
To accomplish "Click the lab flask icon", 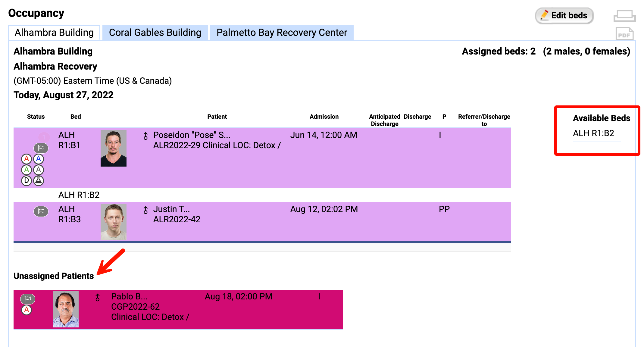I will pos(39,180).
